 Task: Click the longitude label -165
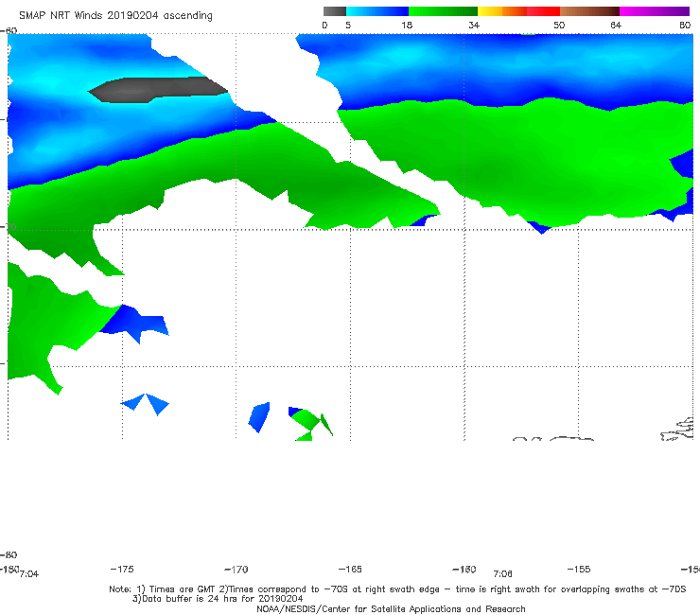point(350,569)
